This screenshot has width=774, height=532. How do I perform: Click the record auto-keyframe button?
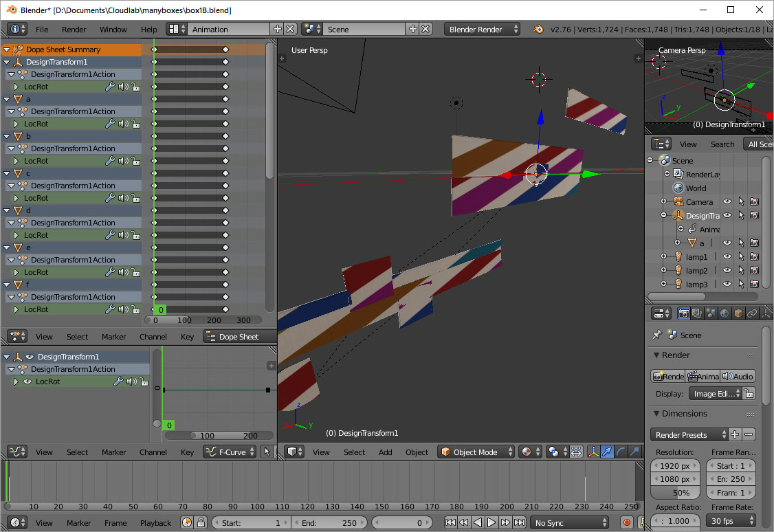click(x=626, y=523)
